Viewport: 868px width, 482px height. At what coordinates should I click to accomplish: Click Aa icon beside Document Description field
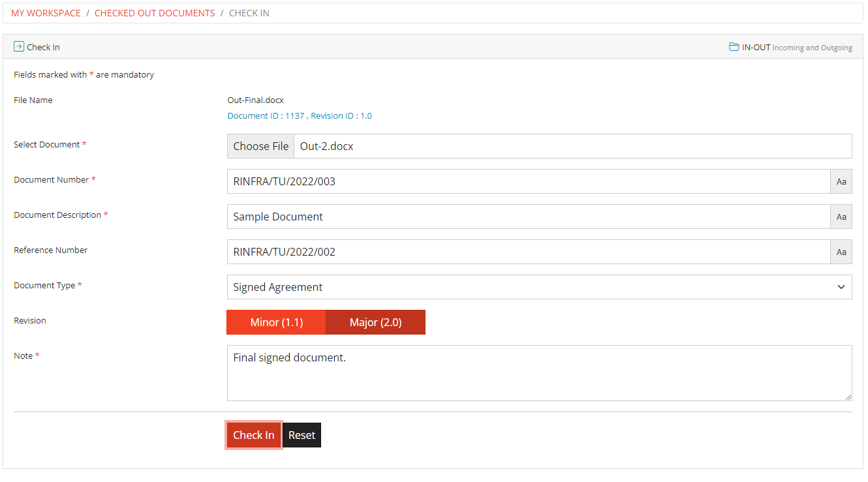pyautogui.click(x=841, y=217)
